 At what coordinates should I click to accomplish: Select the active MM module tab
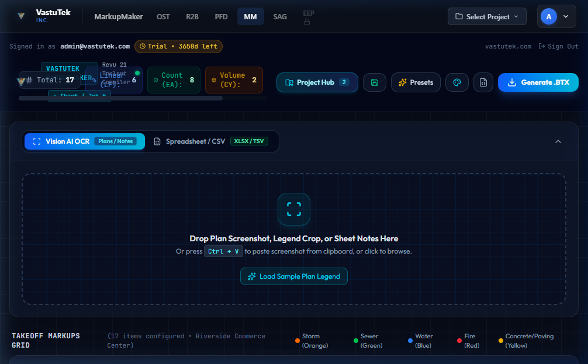point(251,16)
